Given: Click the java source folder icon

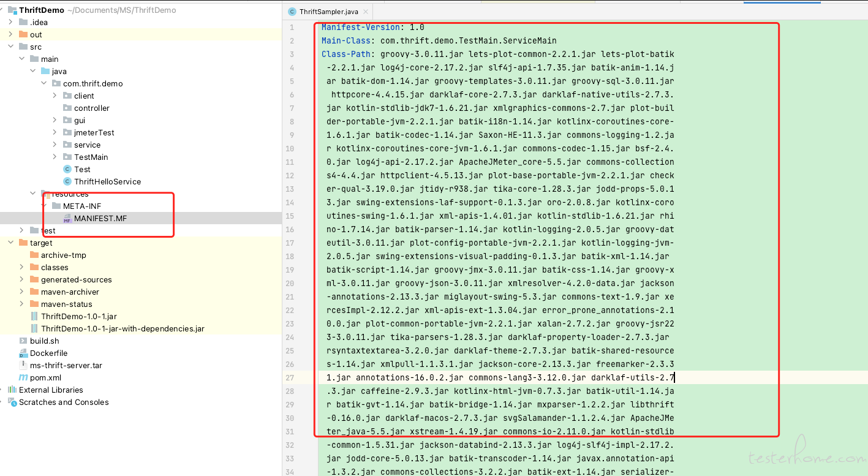Looking at the screenshot, I should click(45, 71).
